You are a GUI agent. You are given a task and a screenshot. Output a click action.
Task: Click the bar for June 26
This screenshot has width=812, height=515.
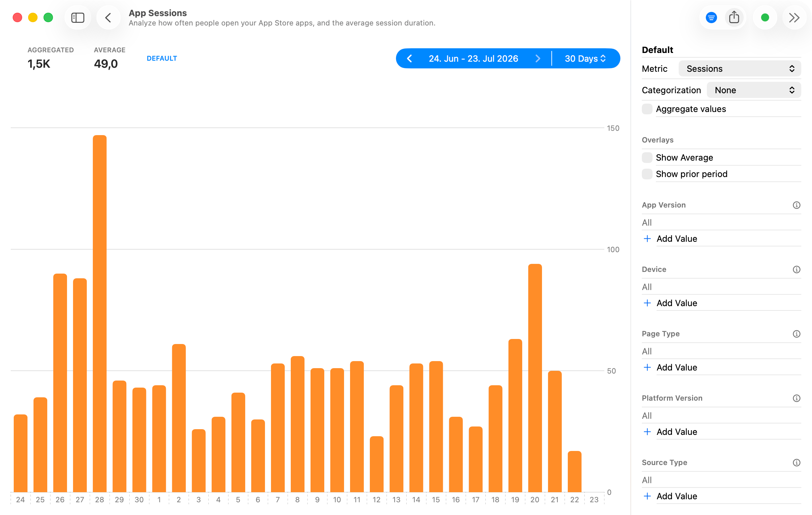(x=60, y=383)
